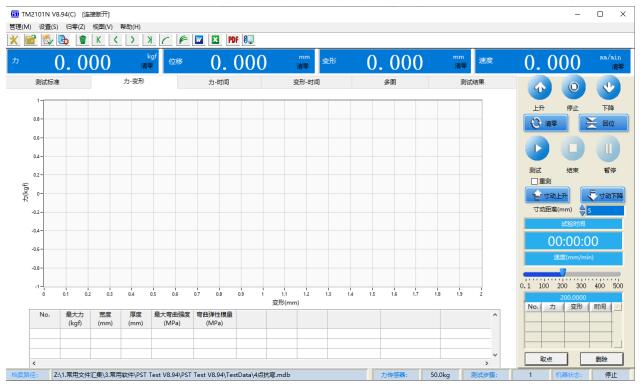This screenshot has width=642, height=387.
Task: Click the blue Word export icon
Action: pyautogui.click(x=199, y=40)
